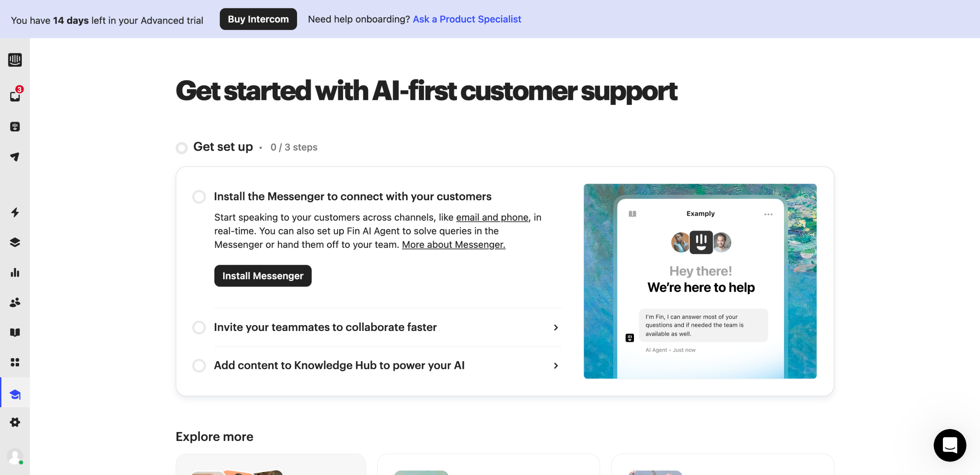980x475 pixels.
Task: Expand Invite your teammates chevron
Action: point(556,328)
